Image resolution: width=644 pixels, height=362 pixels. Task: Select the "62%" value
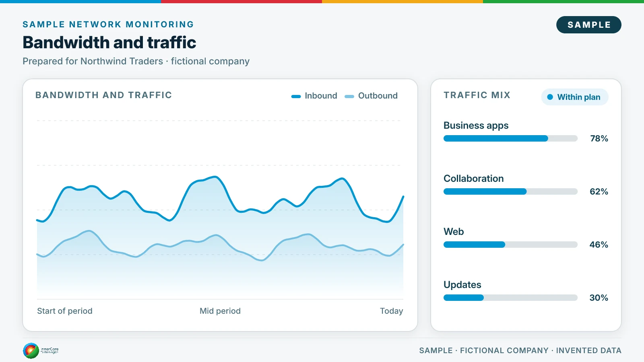point(599,191)
